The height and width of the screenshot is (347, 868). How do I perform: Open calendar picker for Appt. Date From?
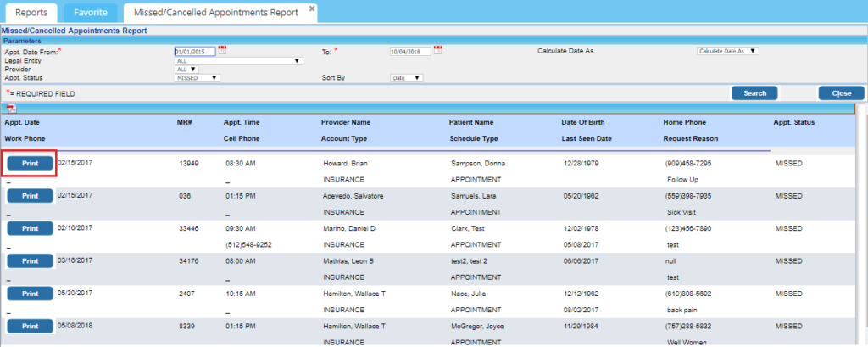(x=223, y=50)
